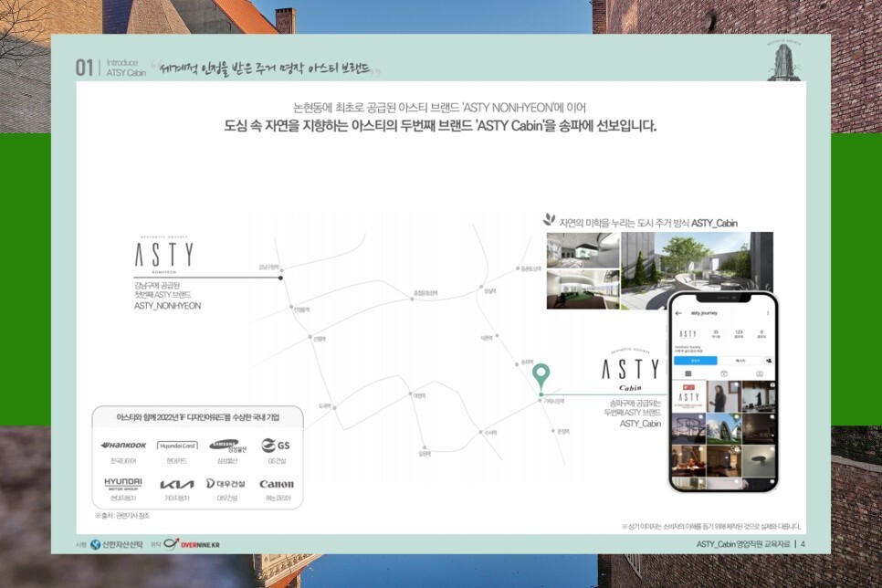Click the subtitle line mentioning 'ASTY NONHYEON'
The image size is (882, 588).
pos(440,107)
